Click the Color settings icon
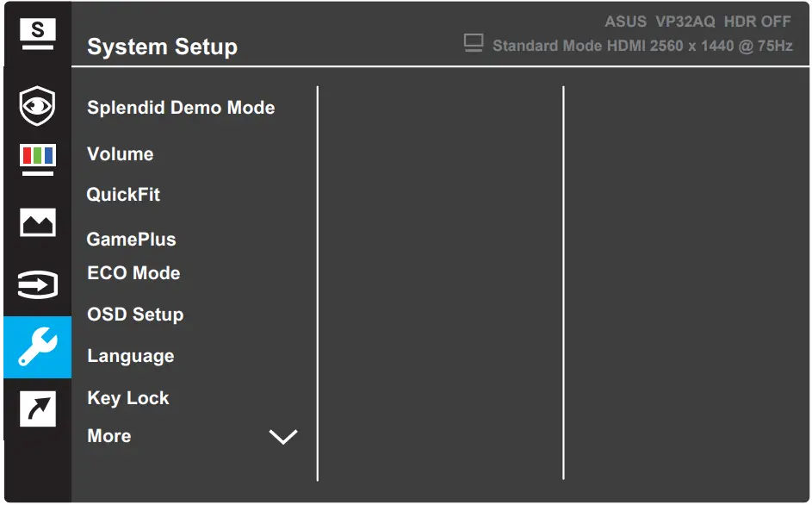Image resolution: width=812 pixels, height=505 pixels. [36, 159]
